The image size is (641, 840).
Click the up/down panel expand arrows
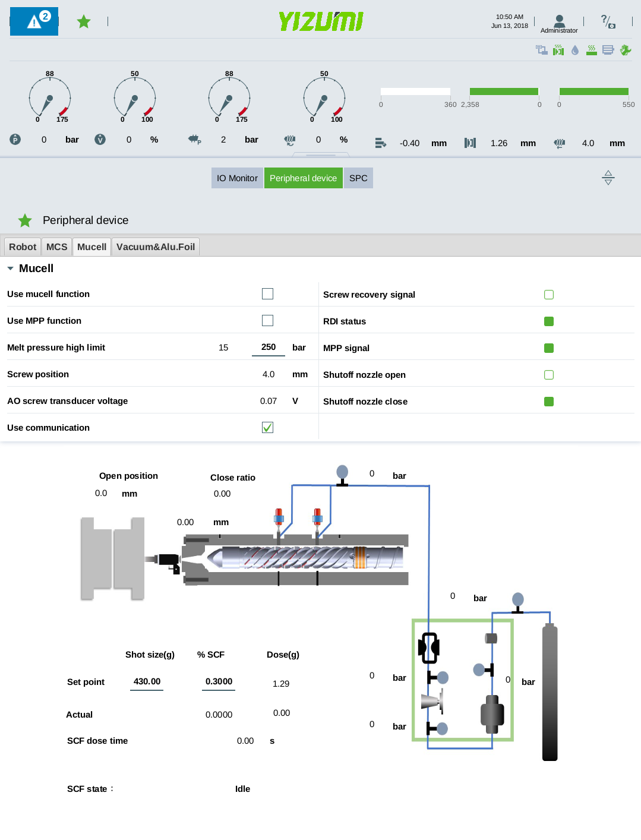coord(608,178)
